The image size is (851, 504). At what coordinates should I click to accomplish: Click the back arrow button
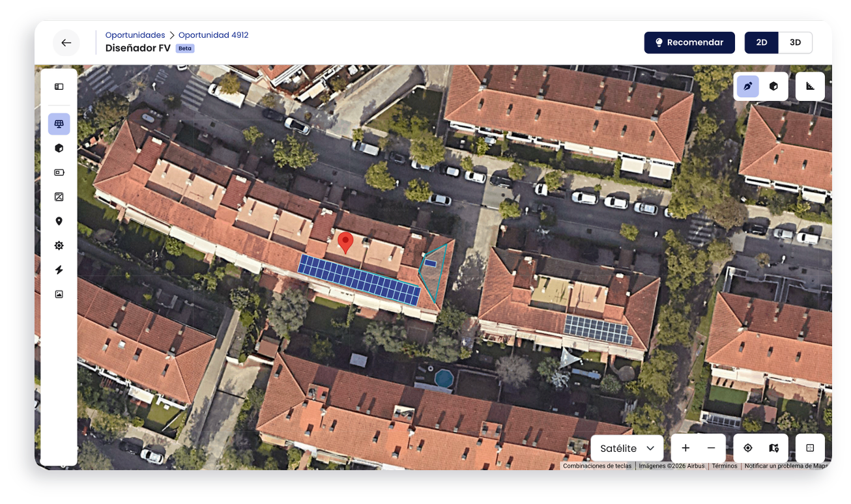pyautogui.click(x=66, y=43)
